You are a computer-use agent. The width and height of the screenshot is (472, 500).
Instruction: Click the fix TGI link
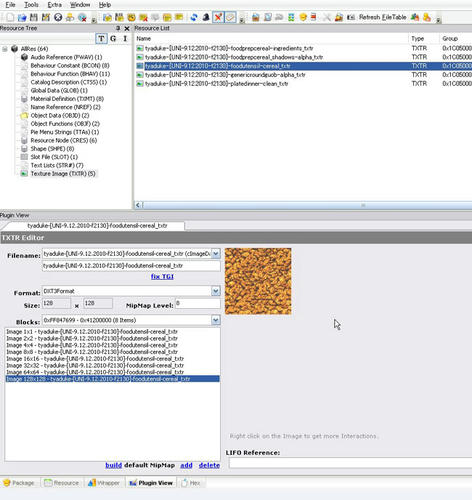click(x=162, y=276)
